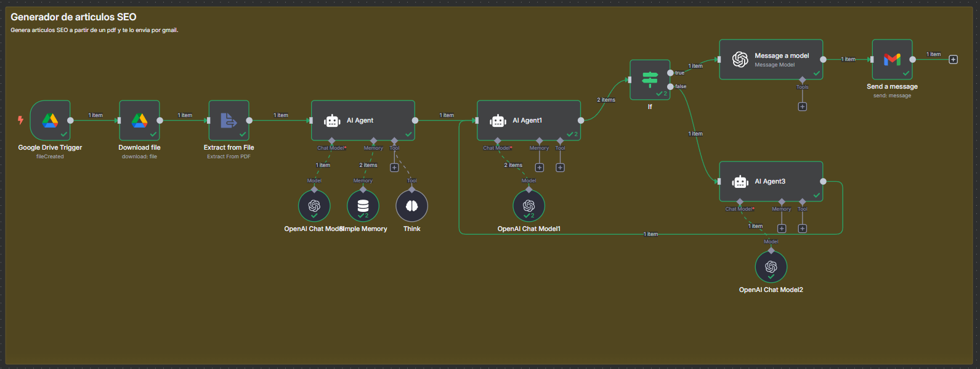
Task: Click the Message Model subtitle
Action: click(775, 65)
